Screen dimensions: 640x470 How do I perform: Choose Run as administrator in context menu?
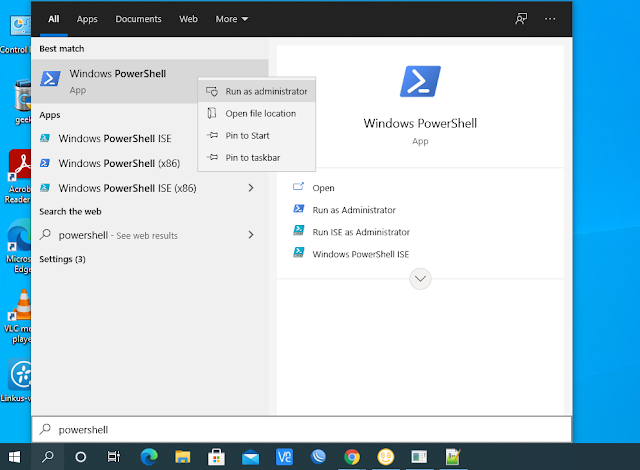257,91
